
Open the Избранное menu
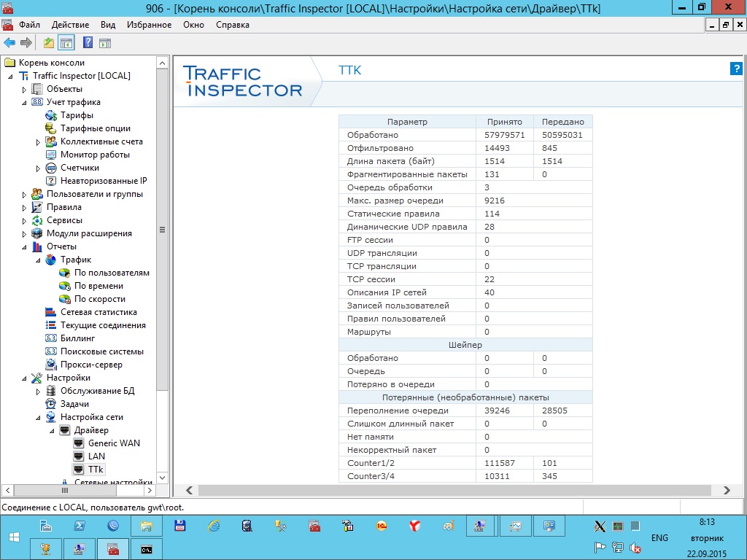click(149, 25)
